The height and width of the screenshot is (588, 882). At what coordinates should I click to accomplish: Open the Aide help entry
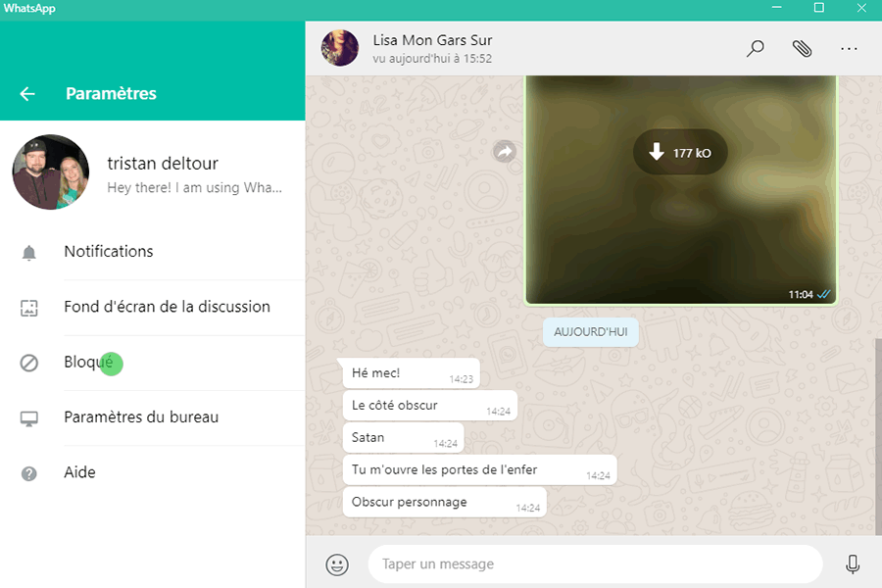(80, 472)
